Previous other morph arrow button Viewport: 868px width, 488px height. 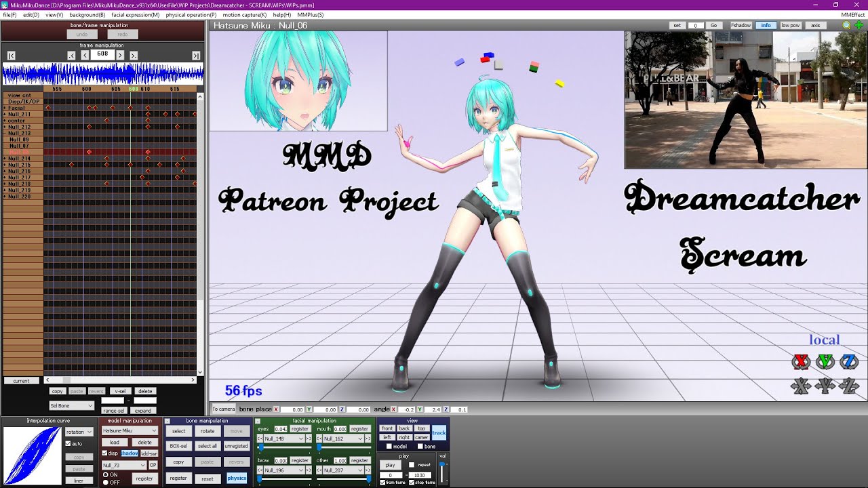319,470
